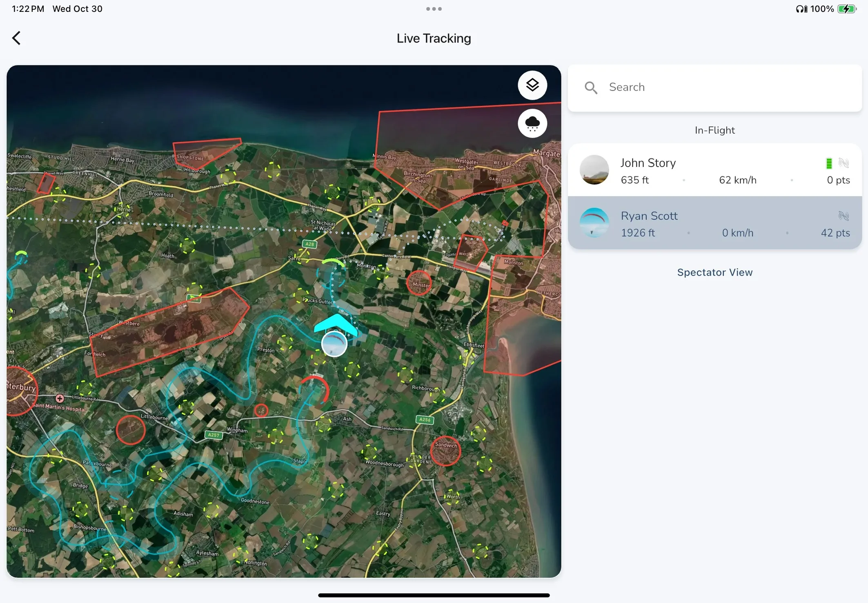868x603 pixels.
Task: Toggle red airspace boundary overlay
Action: (532, 85)
